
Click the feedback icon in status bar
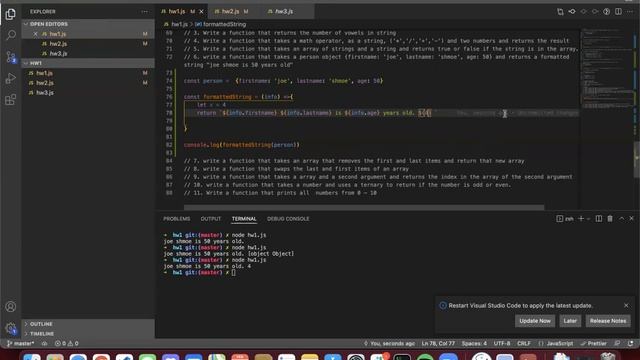point(617,344)
